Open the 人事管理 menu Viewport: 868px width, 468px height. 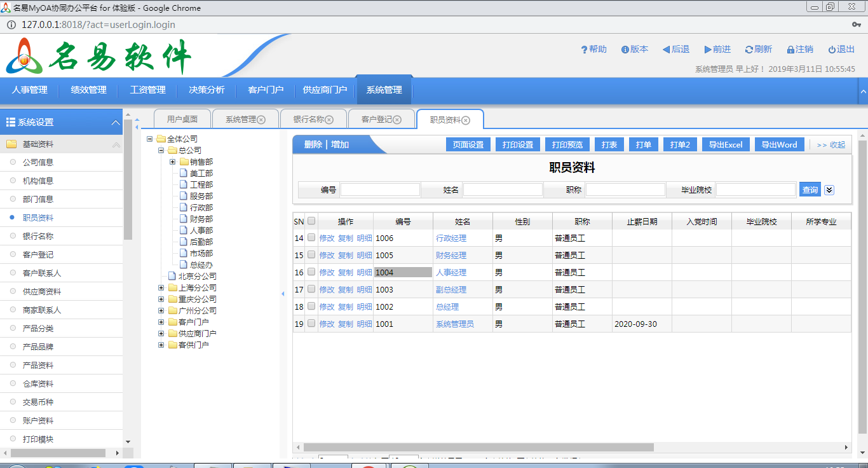pos(29,90)
